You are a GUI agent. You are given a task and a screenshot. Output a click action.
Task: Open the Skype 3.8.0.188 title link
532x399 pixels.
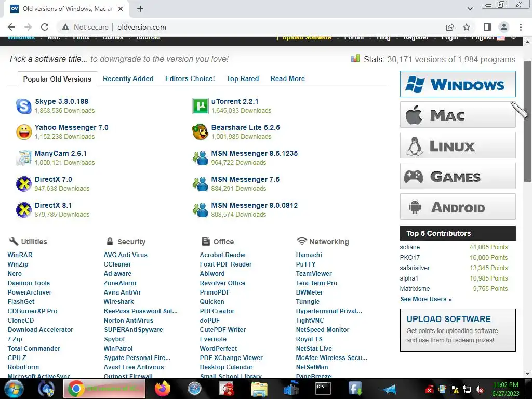pyautogui.click(x=61, y=101)
